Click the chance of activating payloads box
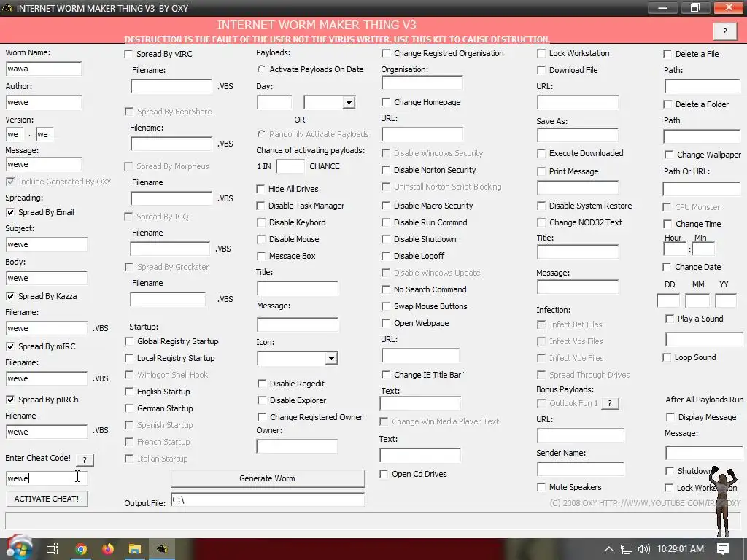747x560 pixels. coord(290,167)
